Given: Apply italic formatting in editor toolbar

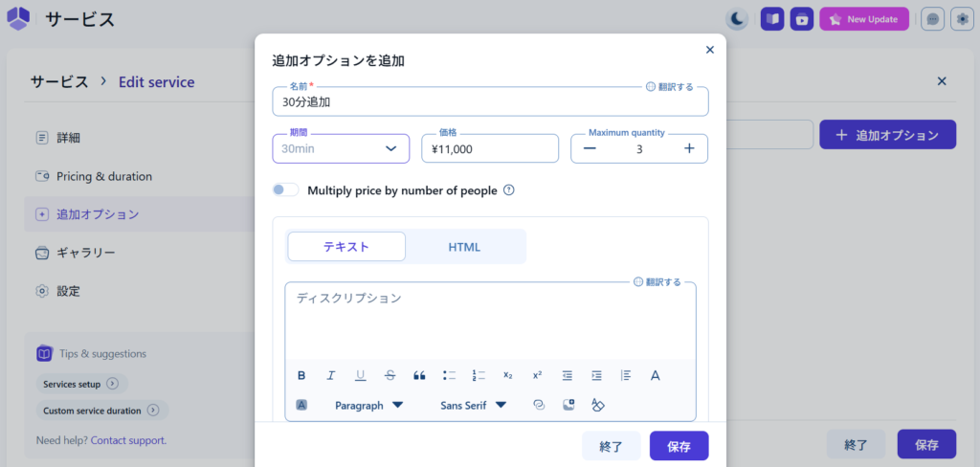Looking at the screenshot, I should pyautogui.click(x=331, y=375).
